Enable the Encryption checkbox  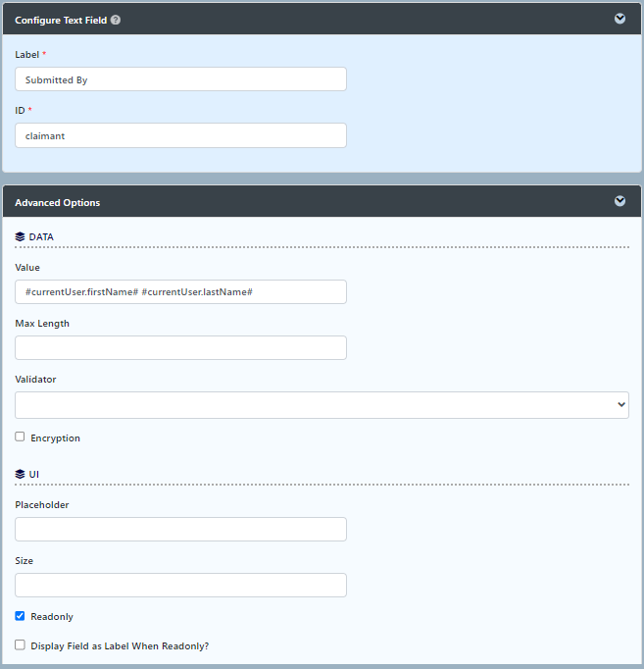[x=20, y=437]
